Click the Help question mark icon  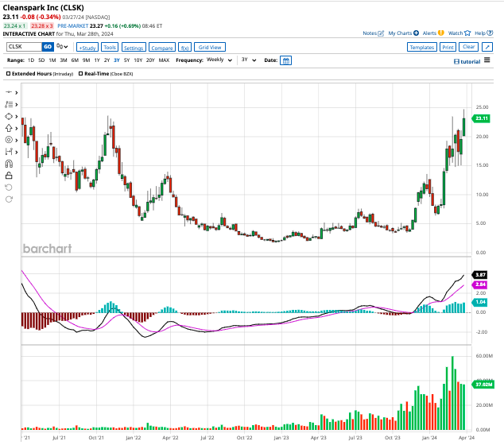point(490,33)
